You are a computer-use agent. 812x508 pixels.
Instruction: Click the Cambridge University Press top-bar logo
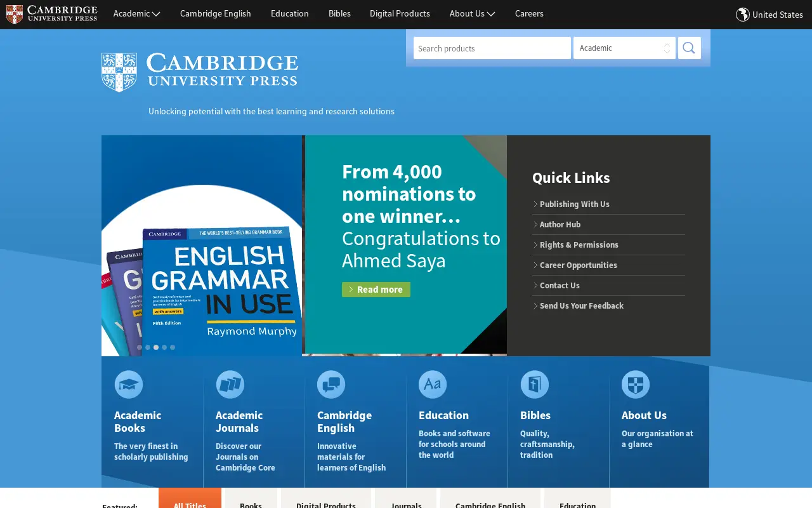pos(51,14)
